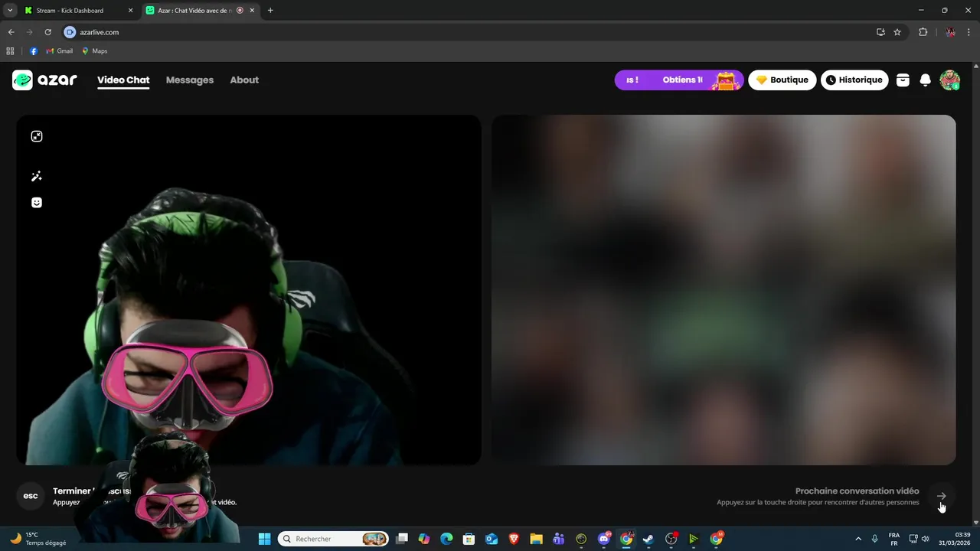Expand the hidden system tray icons
Screen dimensions: 980x551
pyautogui.click(x=857, y=539)
